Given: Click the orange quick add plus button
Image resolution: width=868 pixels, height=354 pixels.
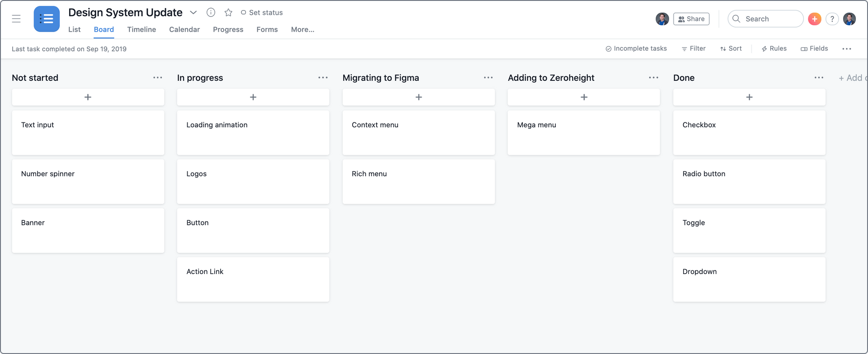Looking at the screenshot, I should [x=814, y=19].
